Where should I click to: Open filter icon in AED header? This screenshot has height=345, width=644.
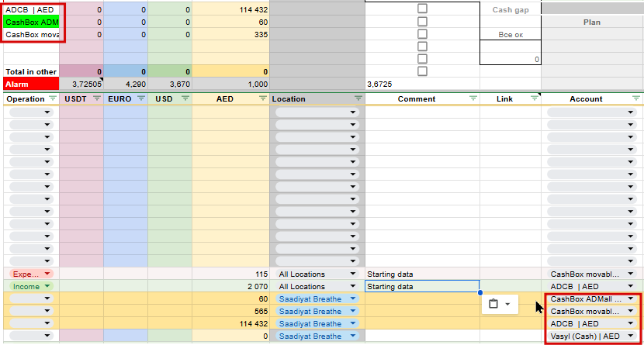coord(263,98)
